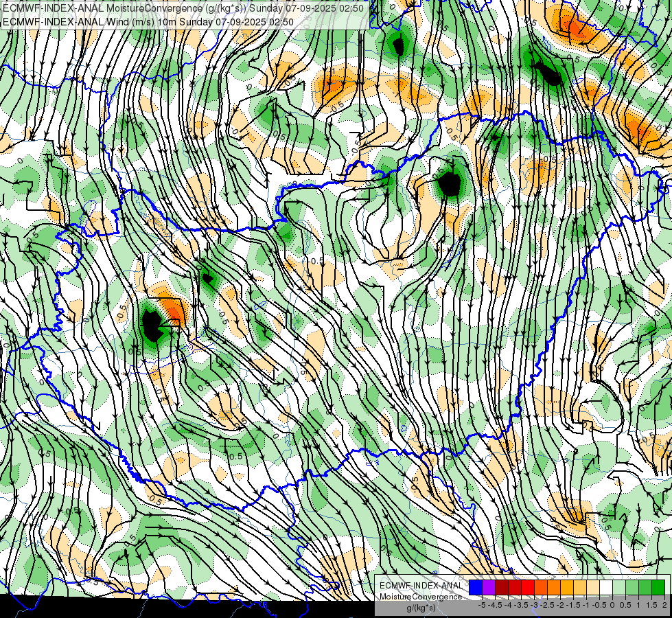Select the light orange legend swatch between -1.5 and -1
This screenshot has height=618, width=672.
coord(580,588)
